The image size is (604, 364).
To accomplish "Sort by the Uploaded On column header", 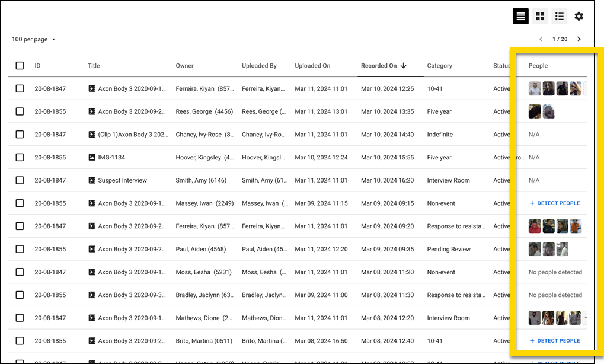I will point(312,66).
